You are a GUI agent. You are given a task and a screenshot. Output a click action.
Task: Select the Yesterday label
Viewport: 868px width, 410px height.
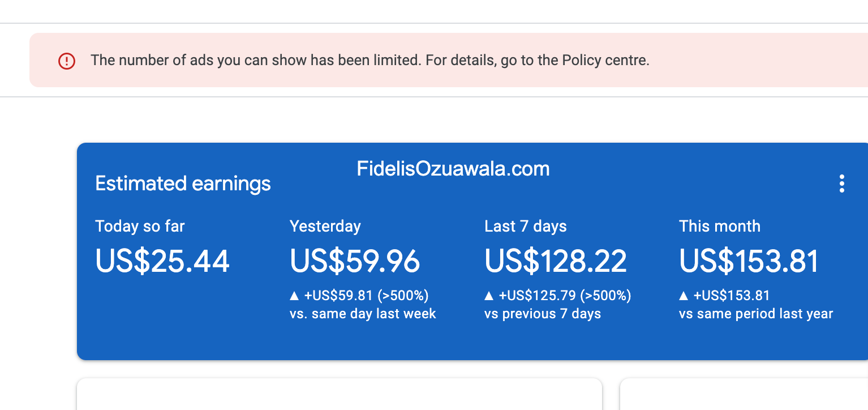coord(325,227)
